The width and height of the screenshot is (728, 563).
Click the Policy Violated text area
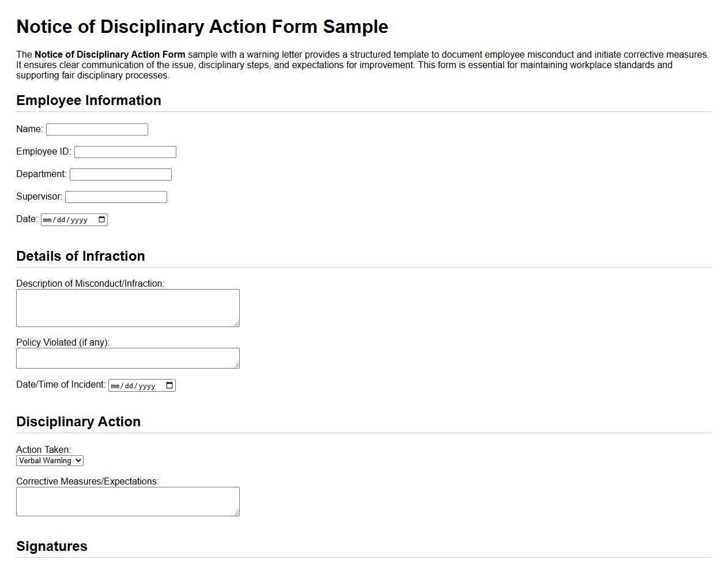(x=127, y=356)
